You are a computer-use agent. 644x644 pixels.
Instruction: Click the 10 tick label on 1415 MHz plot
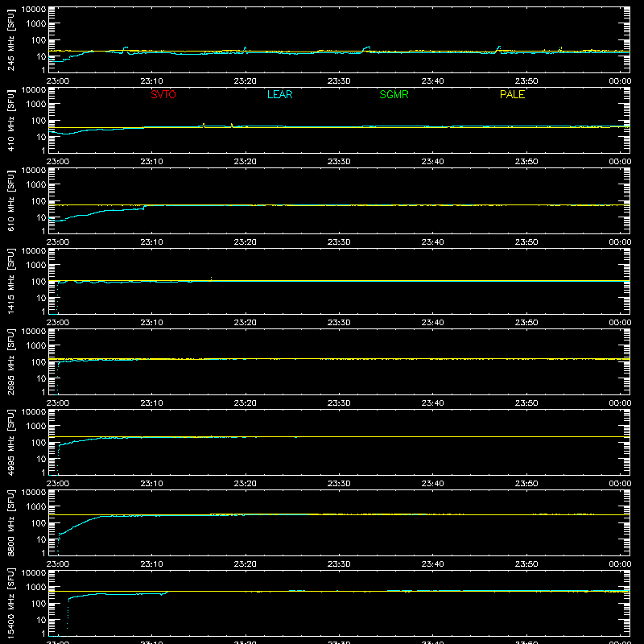(41, 298)
